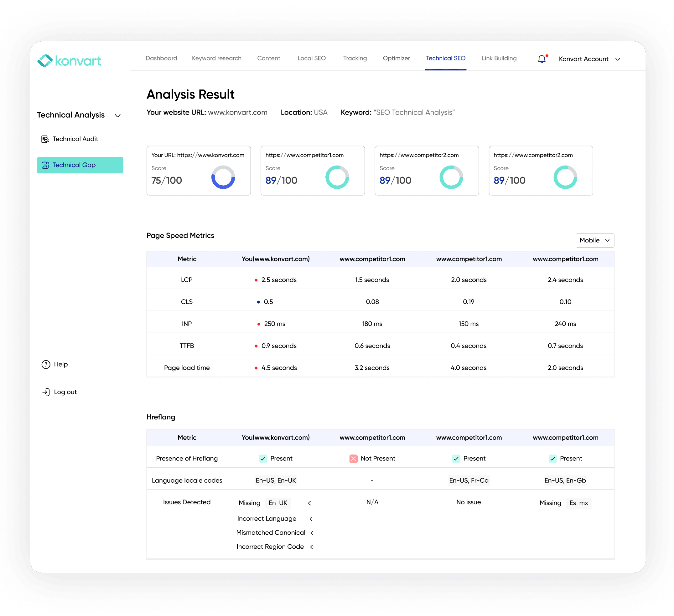Image resolution: width=674 pixels, height=616 pixels.
Task: Open the Mobile device dropdown
Action: [594, 240]
